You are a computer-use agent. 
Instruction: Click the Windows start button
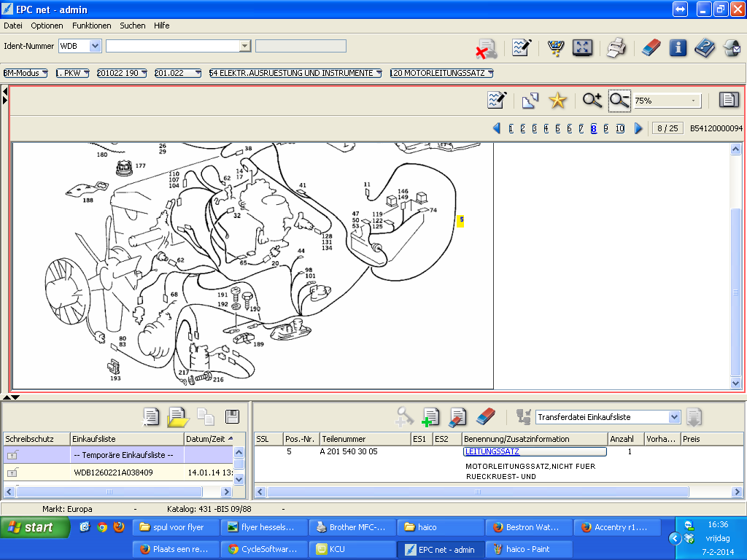click(x=35, y=527)
